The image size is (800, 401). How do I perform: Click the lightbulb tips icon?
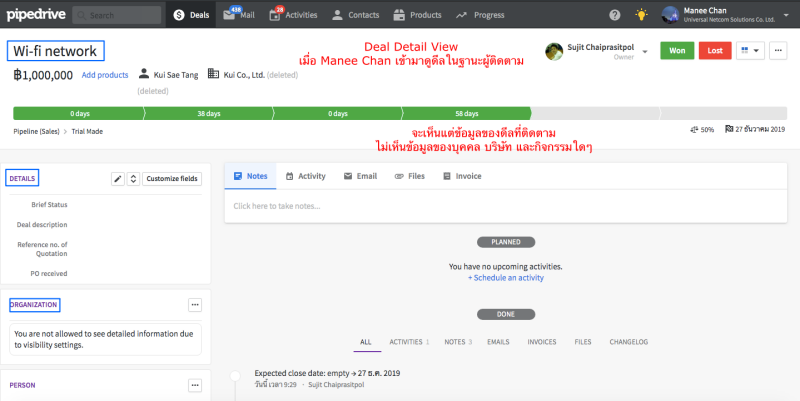coord(669,15)
